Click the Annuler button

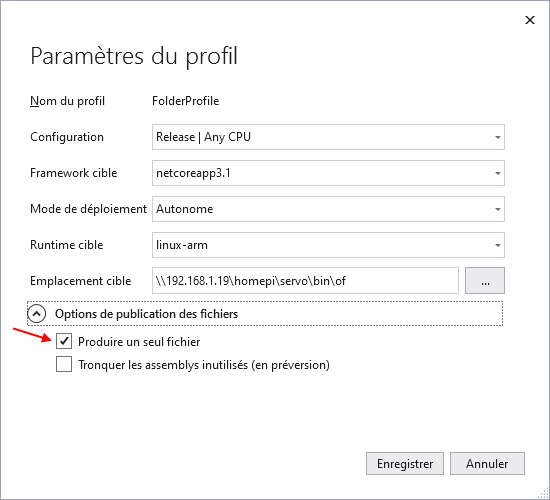(x=487, y=464)
